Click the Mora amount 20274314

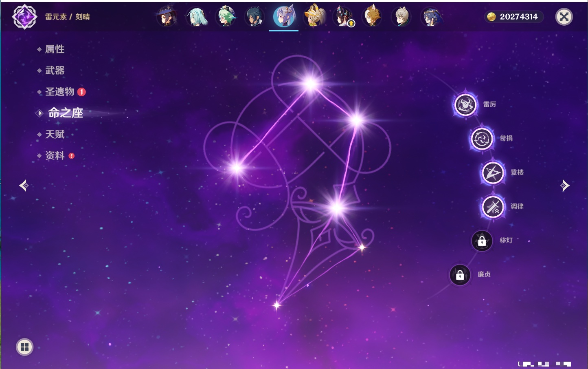click(x=519, y=17)
